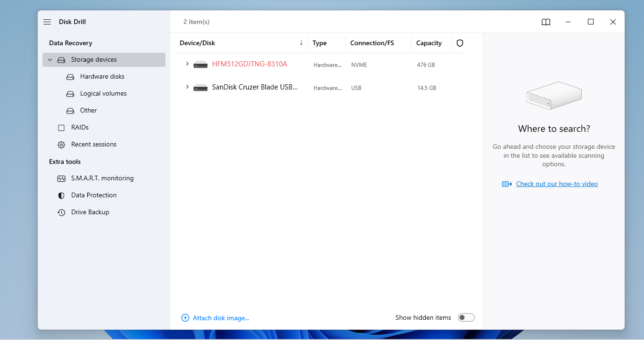Expand the SanDisk Cruzer Blade USB row
Viewport: 644px width, 340px height.
pos(187,87)
